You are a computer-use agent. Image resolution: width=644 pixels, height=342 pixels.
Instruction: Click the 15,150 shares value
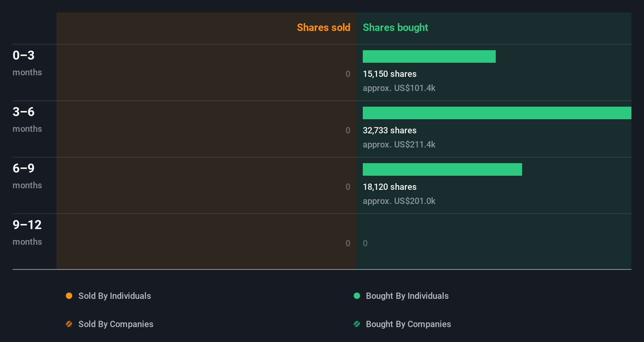point(389,74)
